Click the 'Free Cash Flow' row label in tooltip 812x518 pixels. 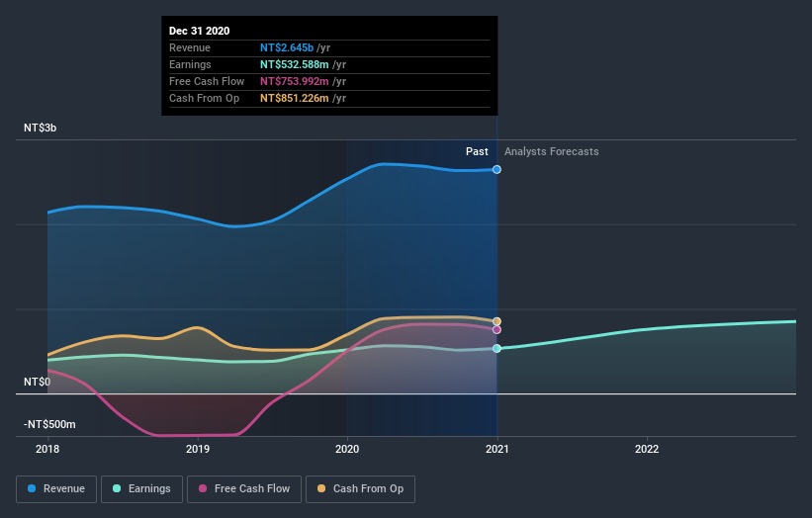pyautogui.click(x=207, y=81)
